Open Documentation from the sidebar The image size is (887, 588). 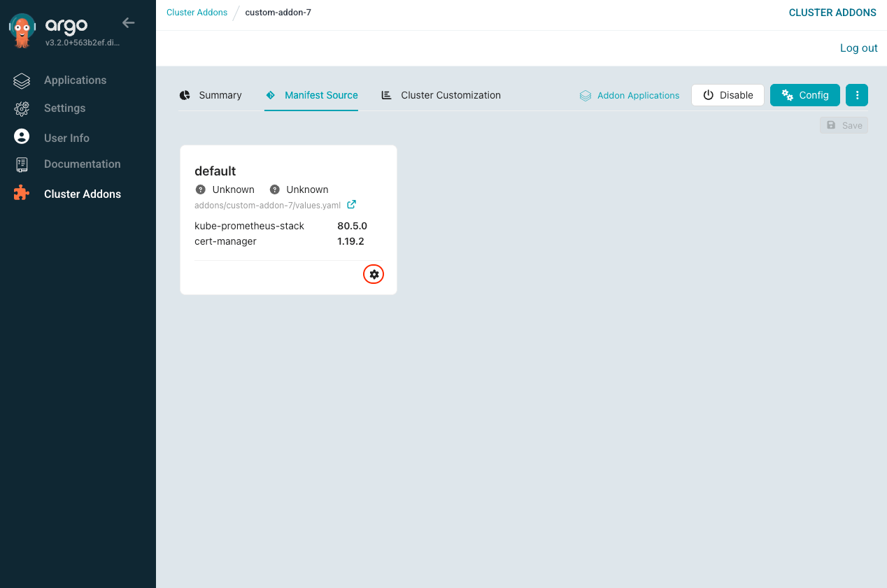click(22, 164)
